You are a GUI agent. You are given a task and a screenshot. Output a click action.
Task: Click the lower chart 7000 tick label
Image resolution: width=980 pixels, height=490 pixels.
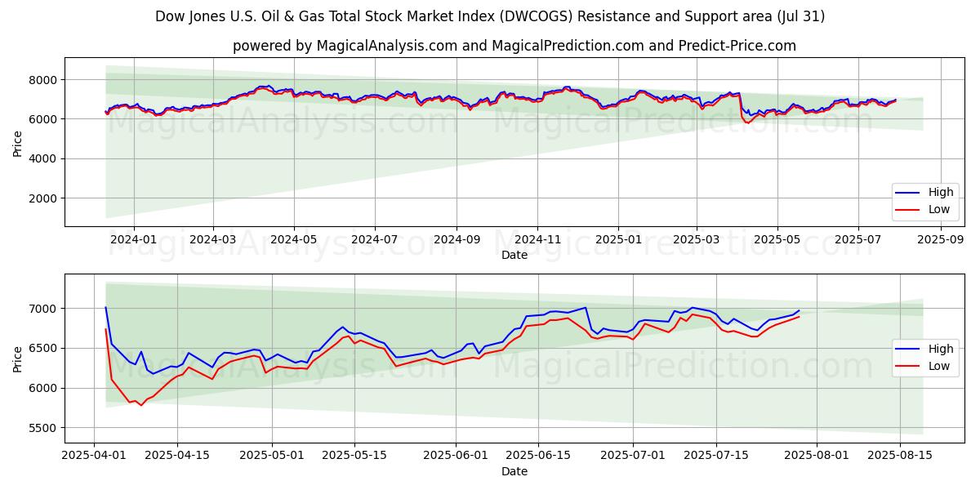pyautogui.click(x=45, y=309)
